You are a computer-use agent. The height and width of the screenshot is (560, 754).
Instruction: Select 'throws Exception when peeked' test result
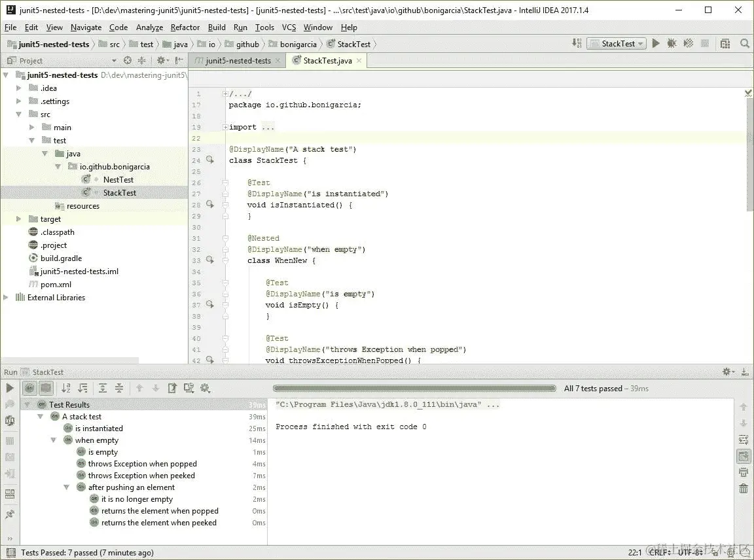[141, 476]
